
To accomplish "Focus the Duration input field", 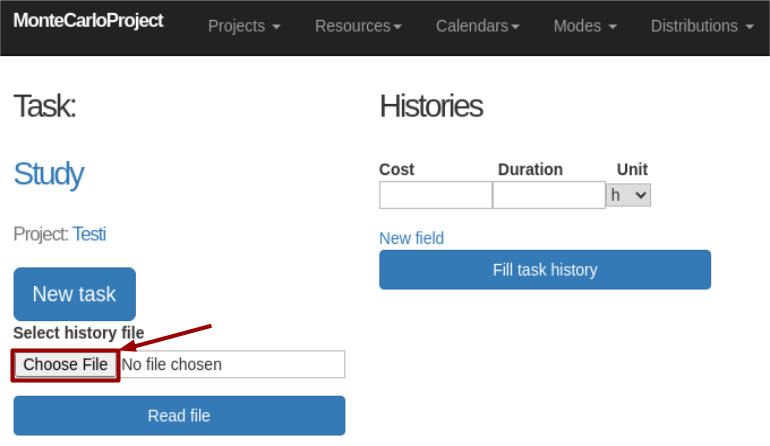I will [x=548, y=195].
